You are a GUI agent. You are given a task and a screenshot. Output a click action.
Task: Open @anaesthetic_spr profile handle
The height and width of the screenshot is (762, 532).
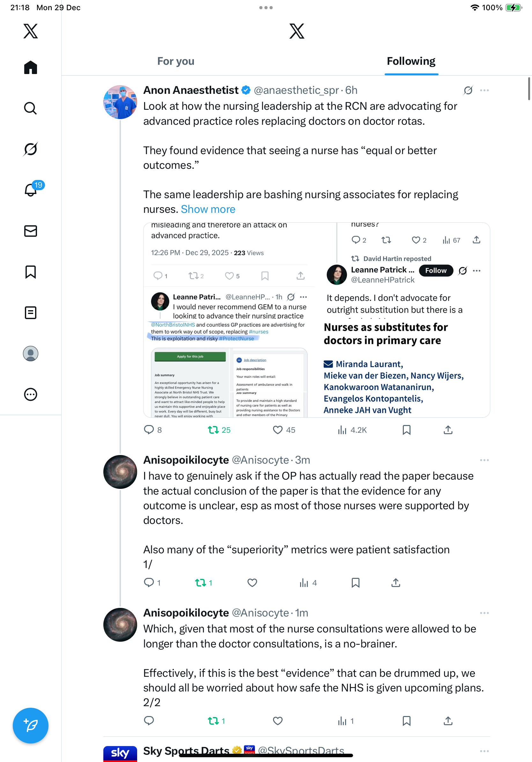click(296, 90)
